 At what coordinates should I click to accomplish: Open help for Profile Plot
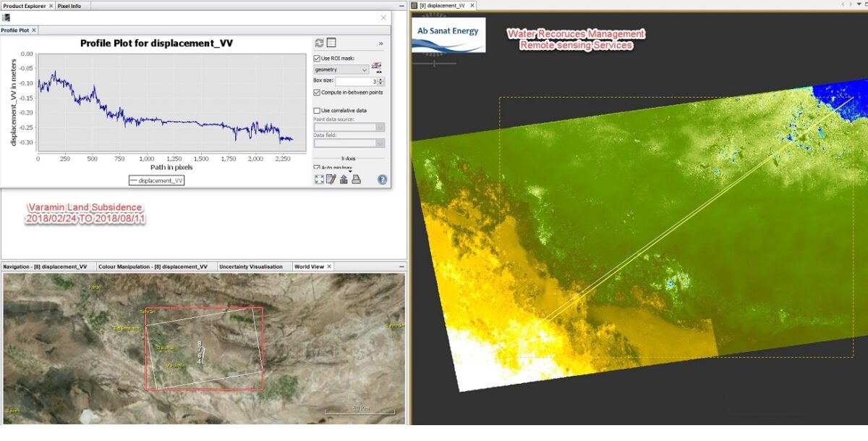click(382, 180)
